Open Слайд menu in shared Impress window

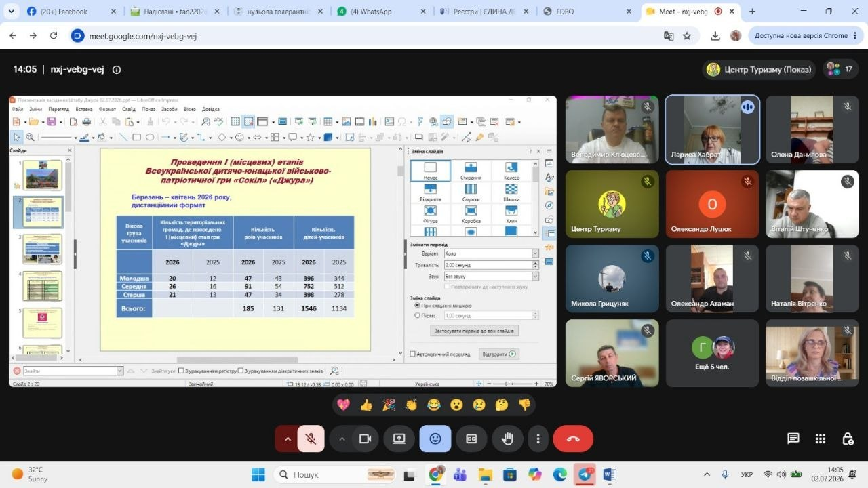(129, 109)
